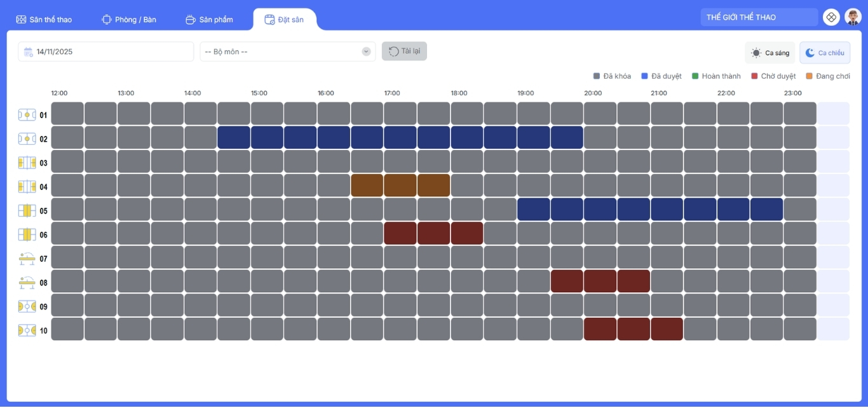868x408 pixels.
Task: Select the basketball court icon for court 10
Action: (27, 330)
